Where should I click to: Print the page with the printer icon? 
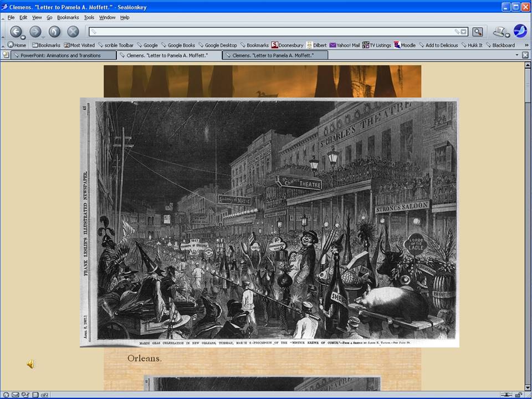tap(499, 32)
